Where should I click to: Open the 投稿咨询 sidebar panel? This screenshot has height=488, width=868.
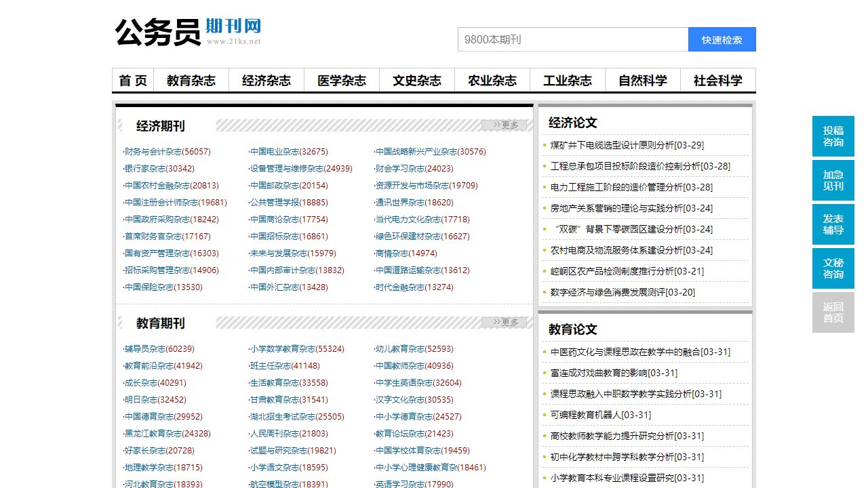point(833,136)
